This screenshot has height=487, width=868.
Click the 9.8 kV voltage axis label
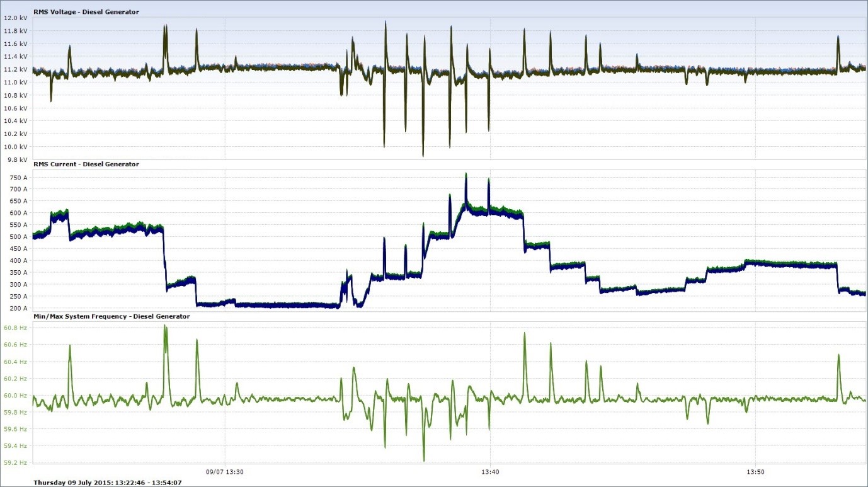[x=17, y=159]
